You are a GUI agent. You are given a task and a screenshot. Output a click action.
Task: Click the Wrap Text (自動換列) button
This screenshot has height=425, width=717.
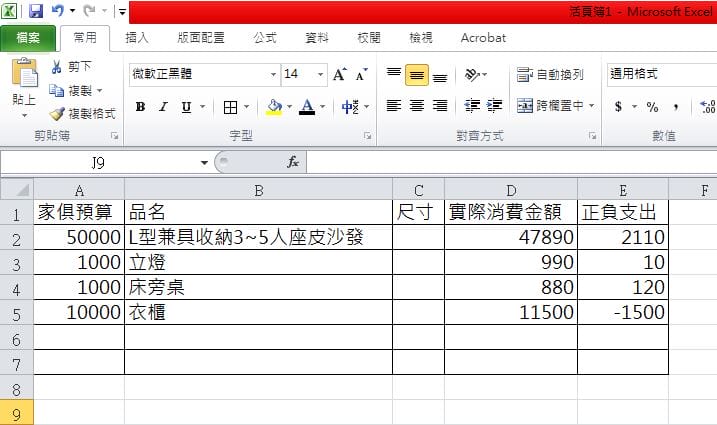(550, 74)
